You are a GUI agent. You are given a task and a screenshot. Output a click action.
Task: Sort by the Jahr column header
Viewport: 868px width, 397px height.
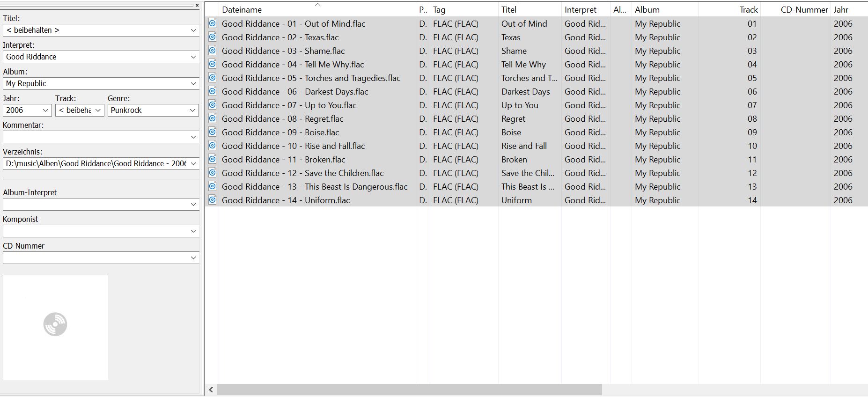849,9
